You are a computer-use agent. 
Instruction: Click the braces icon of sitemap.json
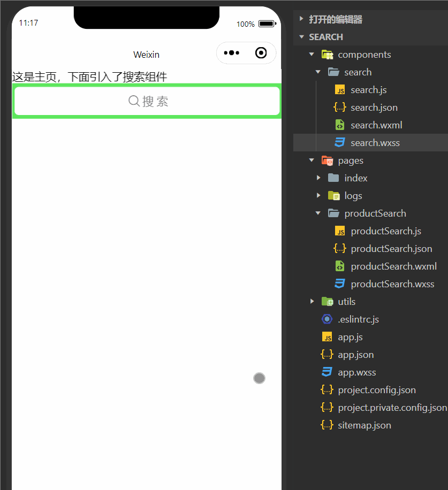coord(327,425)
